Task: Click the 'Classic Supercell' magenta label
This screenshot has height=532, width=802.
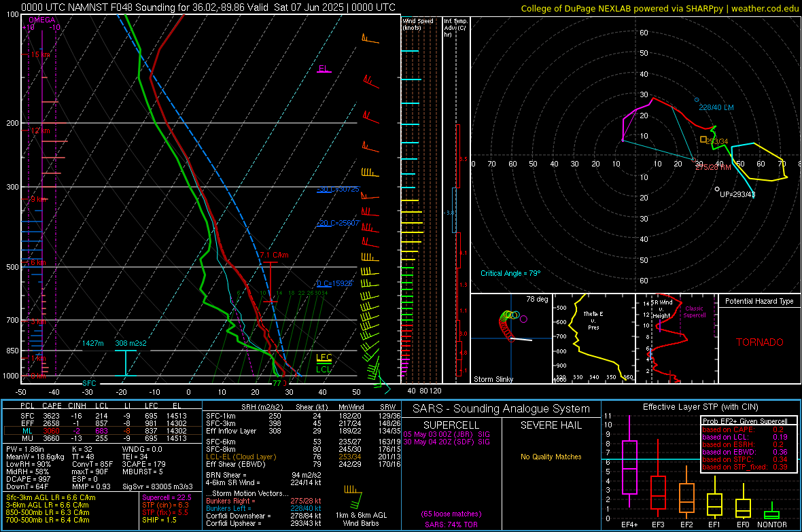Action: click(695, 312)
